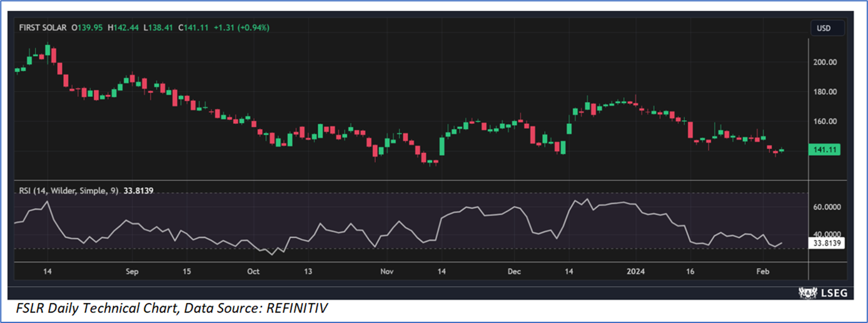Click the Feb date label on time axis
868x323 pixels.
[762, 272]
